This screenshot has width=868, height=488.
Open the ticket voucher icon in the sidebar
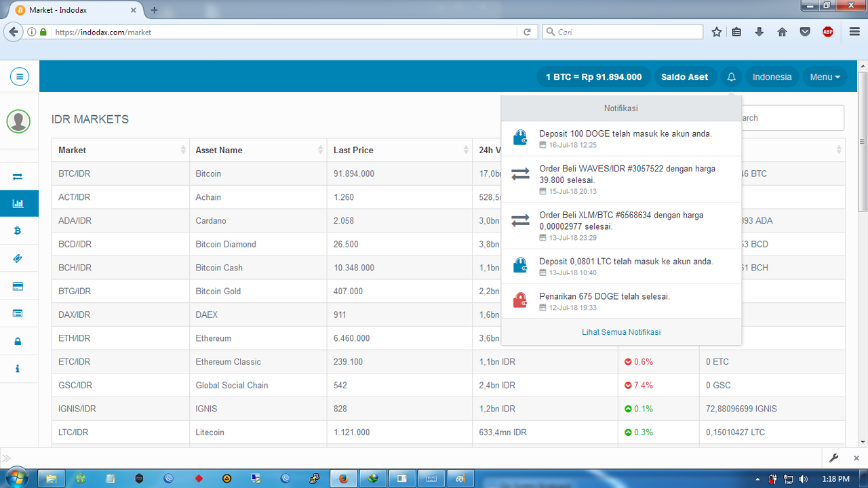[18, 259]
